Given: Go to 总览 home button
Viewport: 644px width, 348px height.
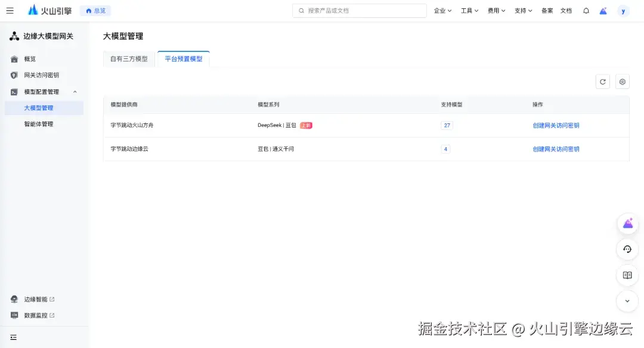Looking at the screenshot, I should 95,11.
